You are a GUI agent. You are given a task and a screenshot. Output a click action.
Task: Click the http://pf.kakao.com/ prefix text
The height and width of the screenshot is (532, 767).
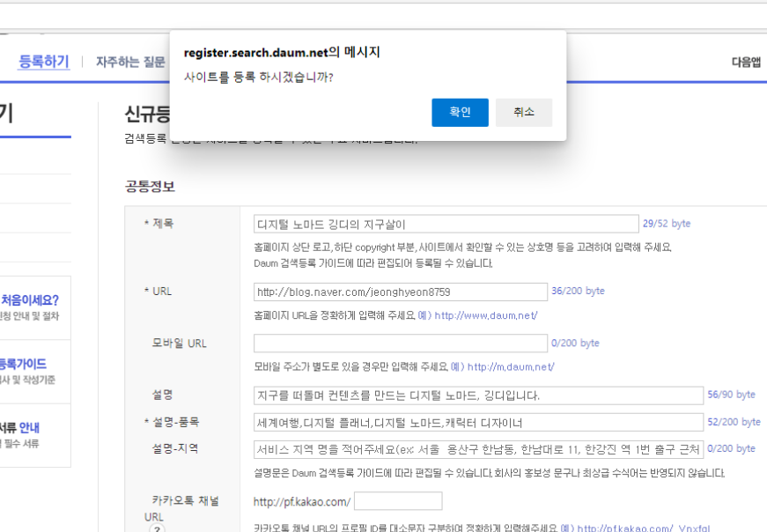[x=302, y=502]
